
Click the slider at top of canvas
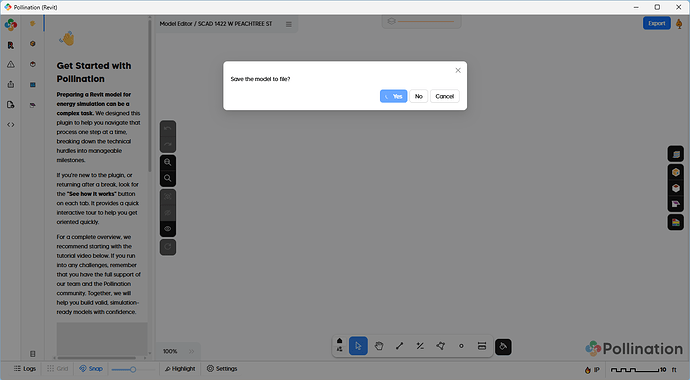(426, 21)
